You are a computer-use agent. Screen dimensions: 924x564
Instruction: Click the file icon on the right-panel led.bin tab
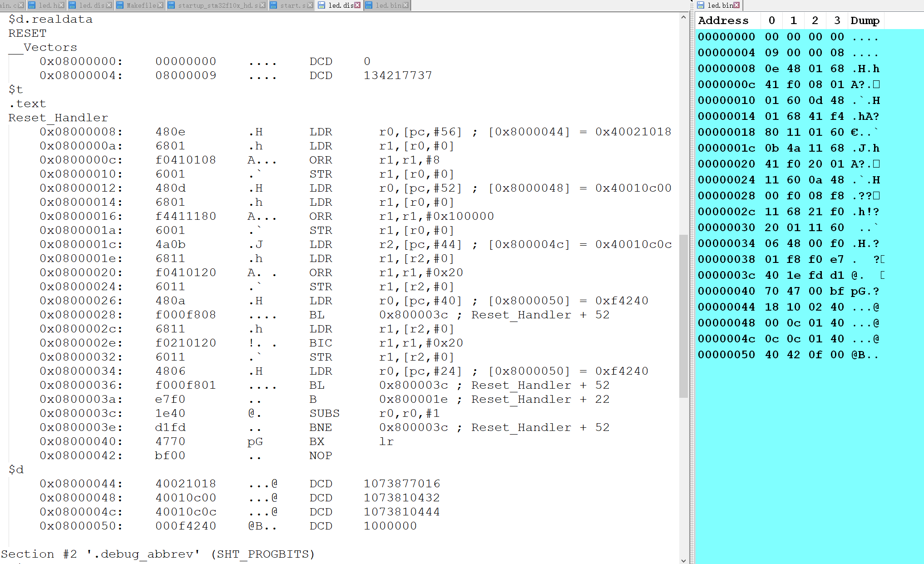(700, 5)
